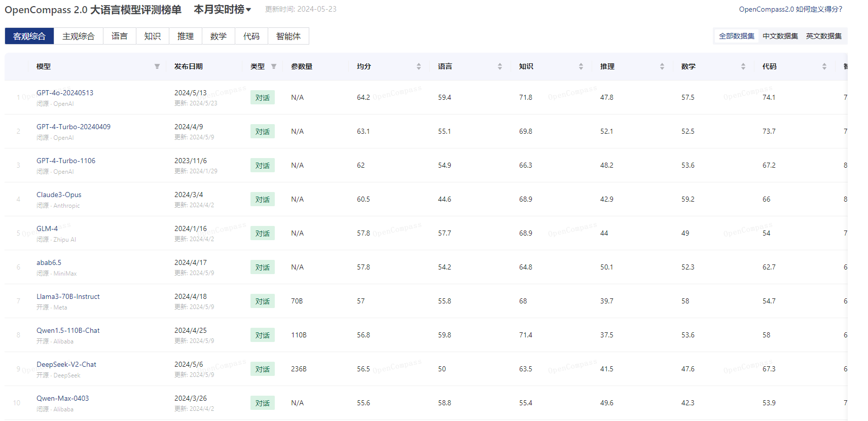Select the DeepSeek-V2-Chat model name
Image resolution: width=868 pixels, height=421 pixels.
[66, 364]
